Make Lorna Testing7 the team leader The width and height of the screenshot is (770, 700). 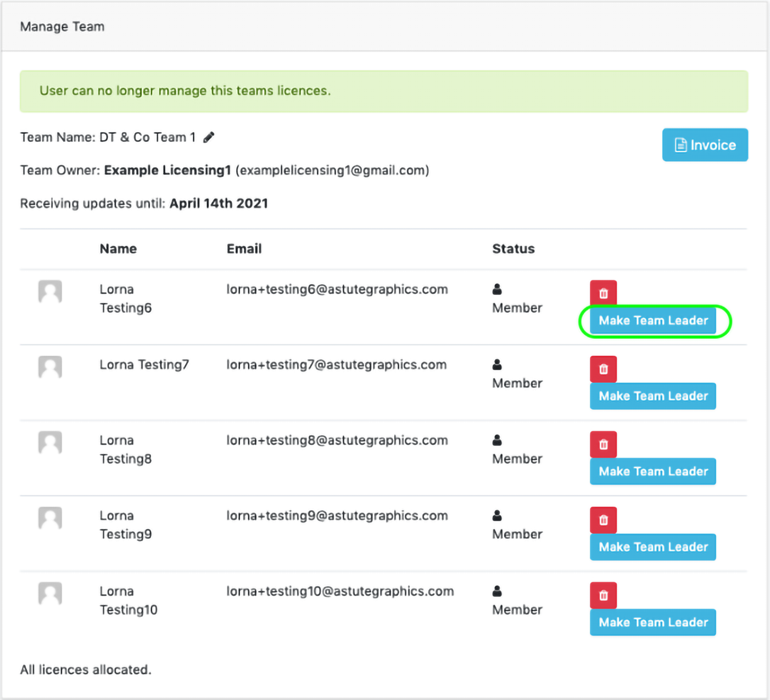coord(653,396)
